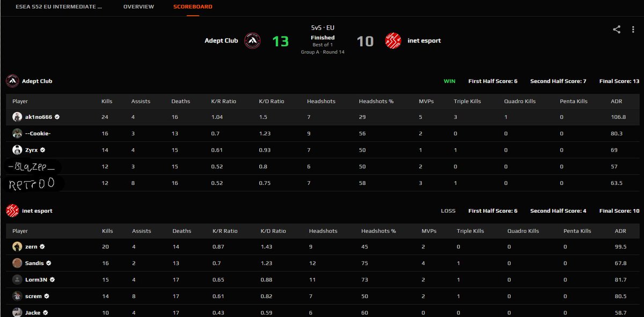Click verified badge next to Lorm3N
Screen dimensions: 644x317
(x=53, y=280)
